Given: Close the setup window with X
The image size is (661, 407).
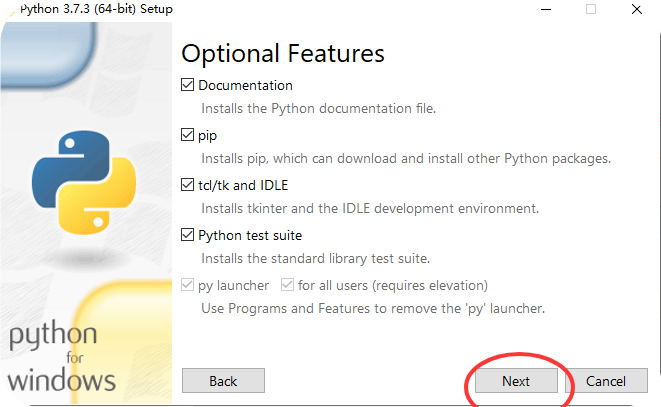Looking at the screenshot, I should click(637, 9).
